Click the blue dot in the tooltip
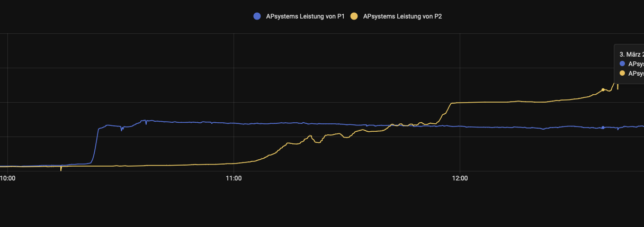This screenshot has height=227, width=644. tap(622, 63)
